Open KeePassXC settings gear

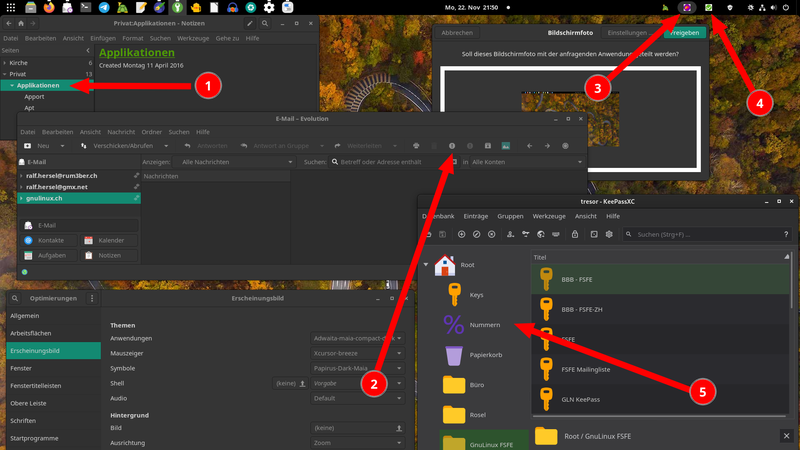point(609,234)
